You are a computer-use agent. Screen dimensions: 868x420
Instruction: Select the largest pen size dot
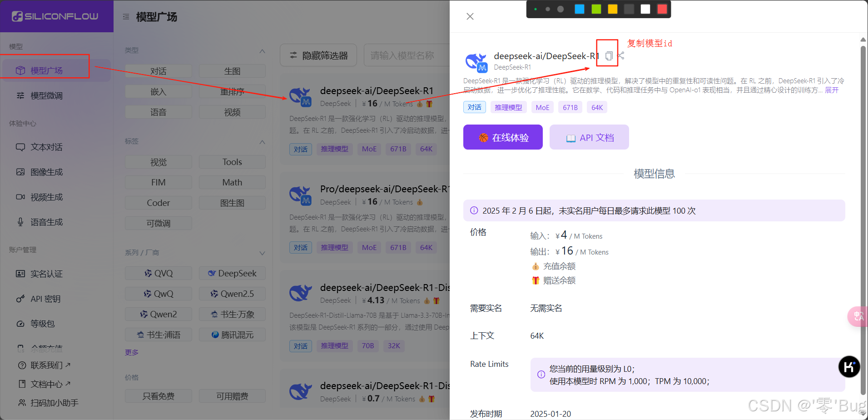tap(560, 9)
